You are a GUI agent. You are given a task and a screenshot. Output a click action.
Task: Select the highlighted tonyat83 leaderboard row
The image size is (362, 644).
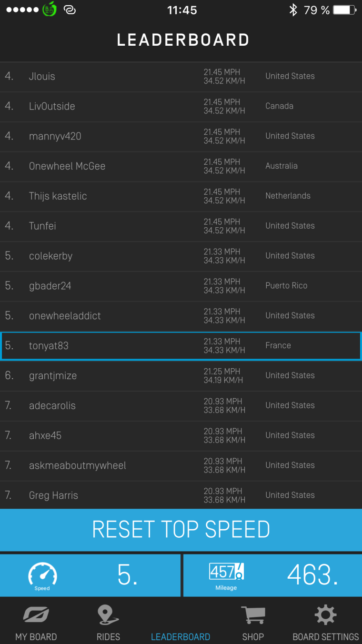coord(181,346)
